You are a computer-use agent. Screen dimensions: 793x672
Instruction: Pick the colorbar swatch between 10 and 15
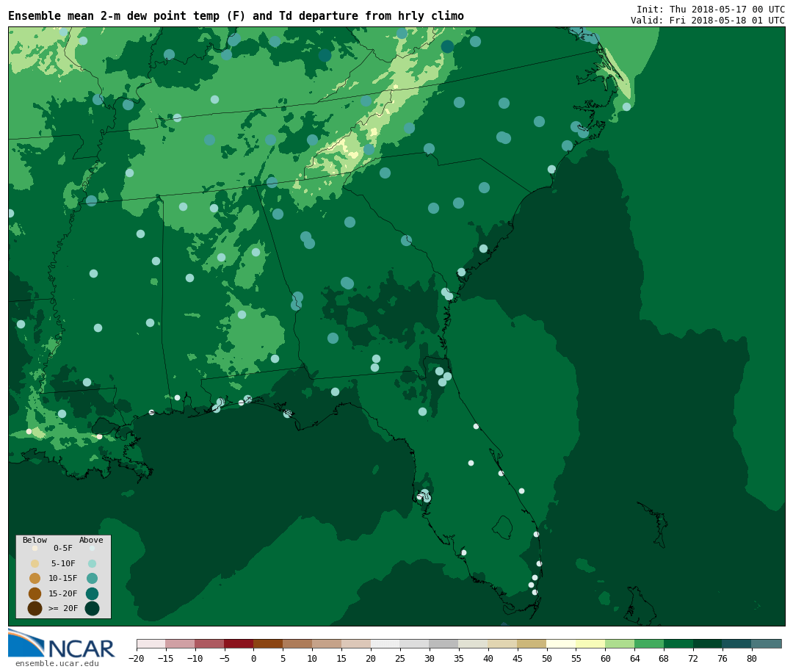tap(327, 643)
